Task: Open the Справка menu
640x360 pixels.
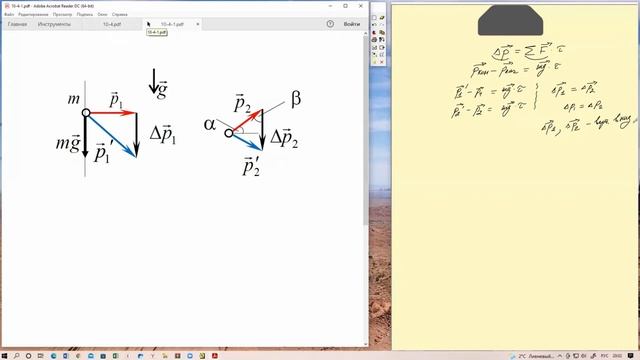Action: click(x=120, y=14)
